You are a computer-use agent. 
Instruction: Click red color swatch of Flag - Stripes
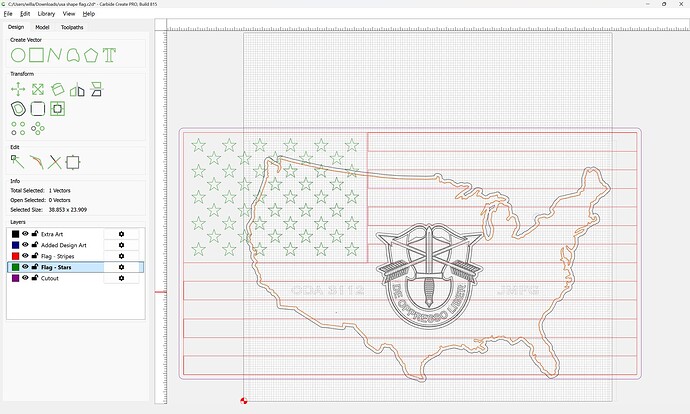coord(15,256)
